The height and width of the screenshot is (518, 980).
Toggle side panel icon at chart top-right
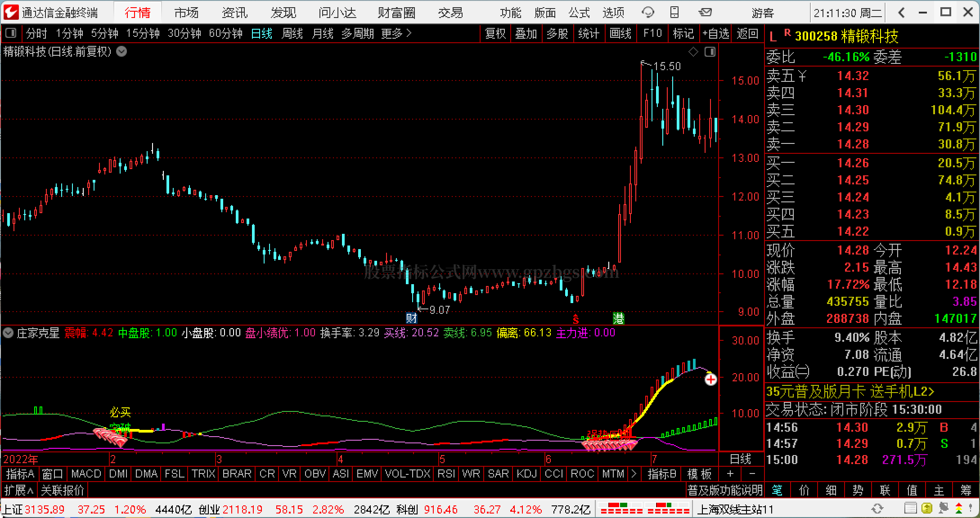[x=710, y=52]
